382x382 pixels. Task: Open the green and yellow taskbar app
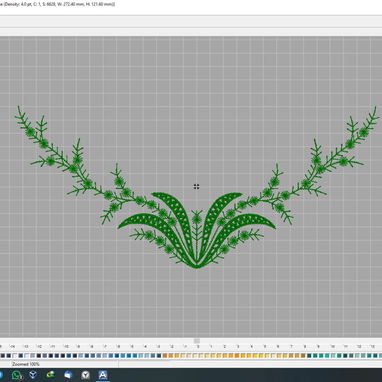pyautogui.click(x=51, y=375)
